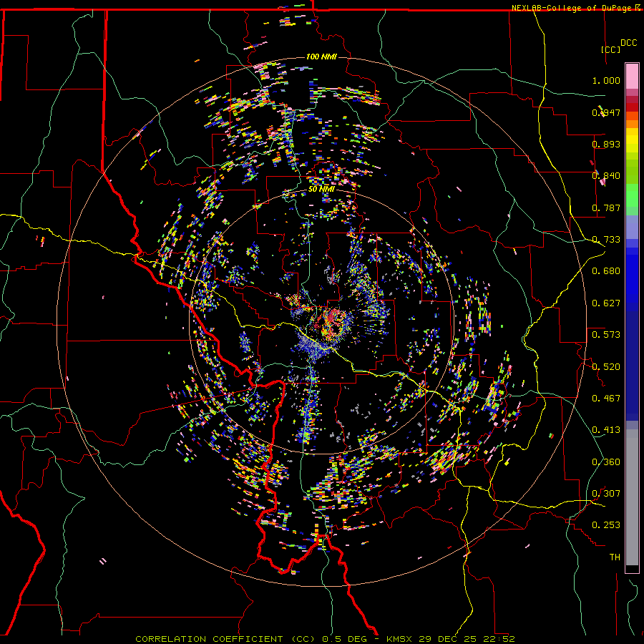Click the NEXLAB-College of DuPage credit text
The width and height of the screenshot is (644, 644).
[x=572, y=8]
